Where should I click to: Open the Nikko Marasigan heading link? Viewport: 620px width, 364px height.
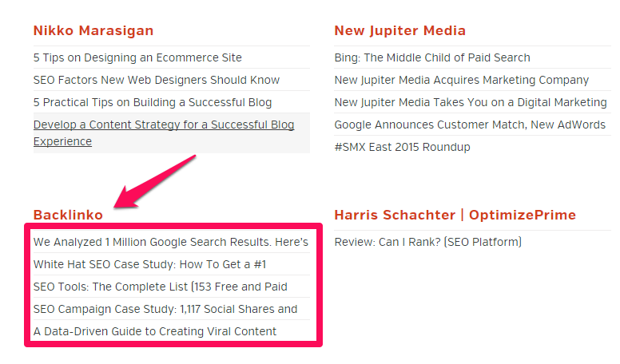click(93, 31)
